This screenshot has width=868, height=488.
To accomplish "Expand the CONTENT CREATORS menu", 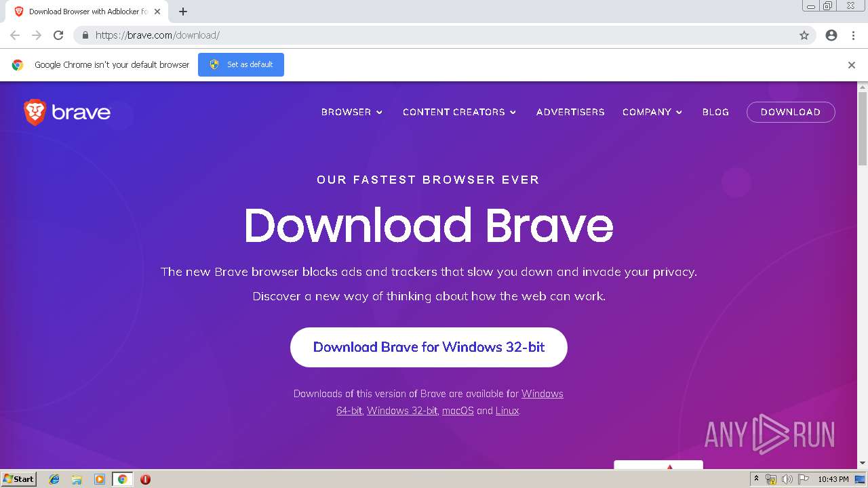I will [x=460, y=112].
